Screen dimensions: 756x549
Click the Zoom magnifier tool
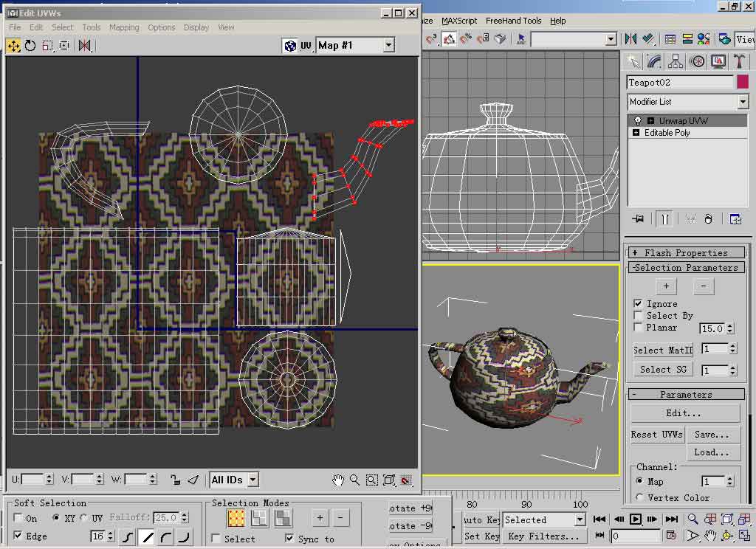tap(355, 480)
